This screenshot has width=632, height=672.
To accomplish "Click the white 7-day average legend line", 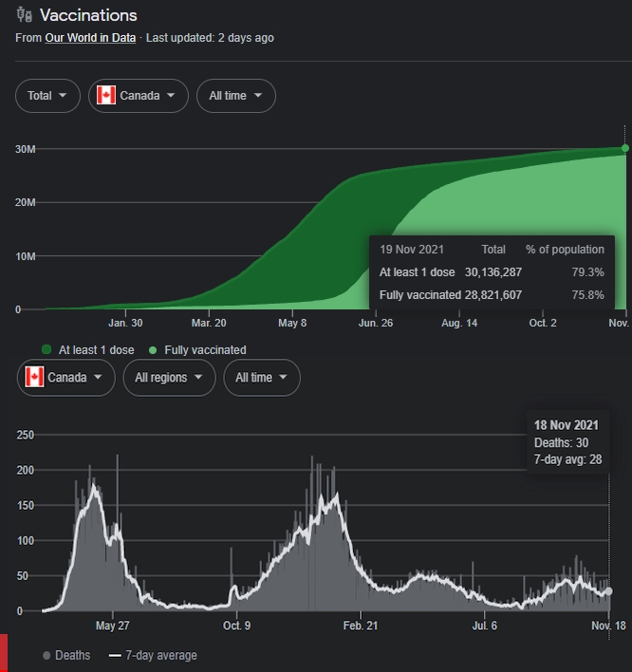I will coord(115,655).
